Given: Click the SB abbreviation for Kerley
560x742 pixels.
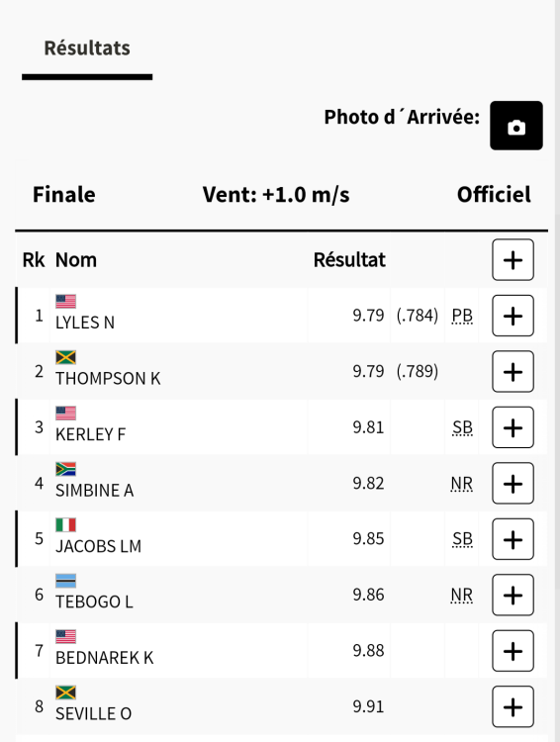Looking at the screenshot, I should click(462, 427).
